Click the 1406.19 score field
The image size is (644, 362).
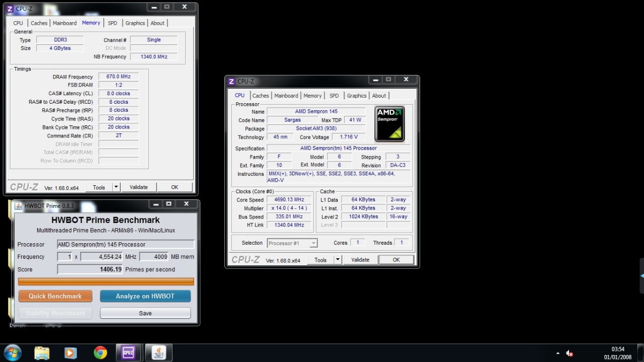pos(91,269)
